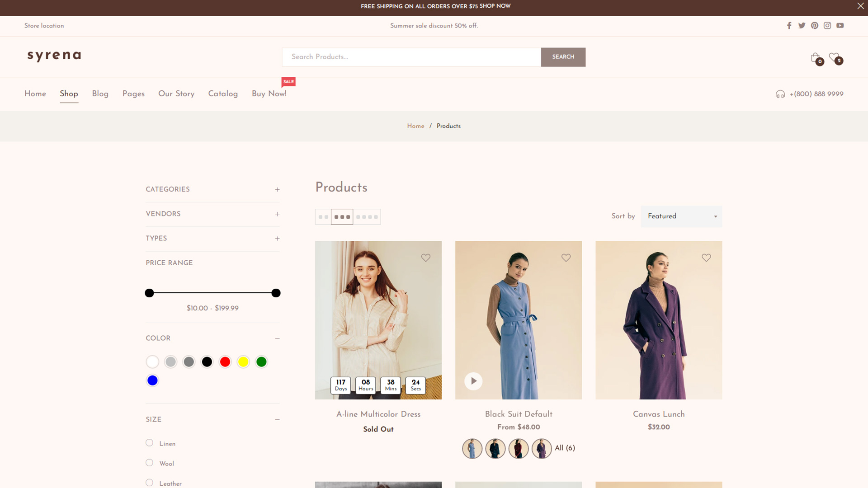Open the Twitter social link
This screenshot has height=488, width=868.
[802, 26]
